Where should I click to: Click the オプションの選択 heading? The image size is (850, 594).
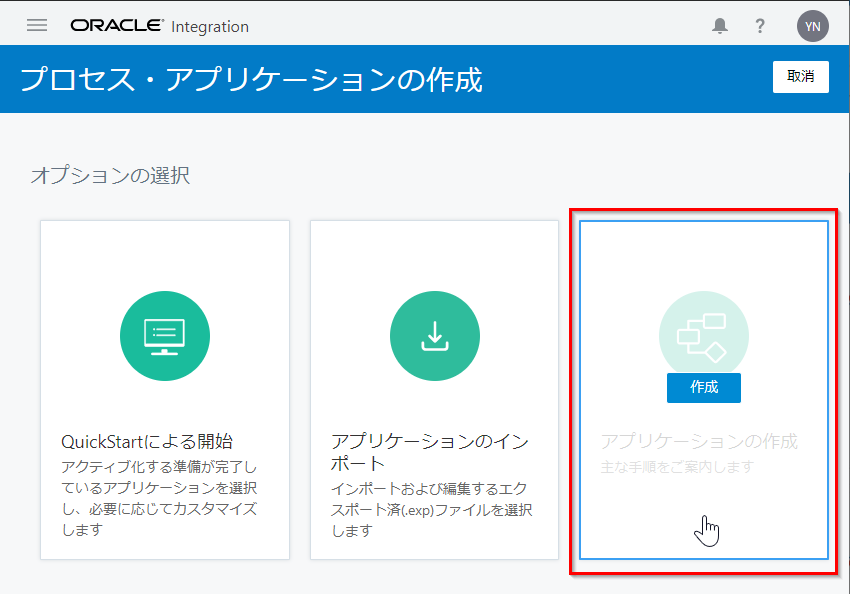[110, 176]
